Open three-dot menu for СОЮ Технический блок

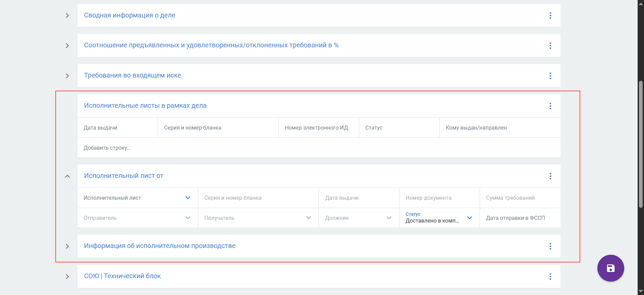click(550, 277)
